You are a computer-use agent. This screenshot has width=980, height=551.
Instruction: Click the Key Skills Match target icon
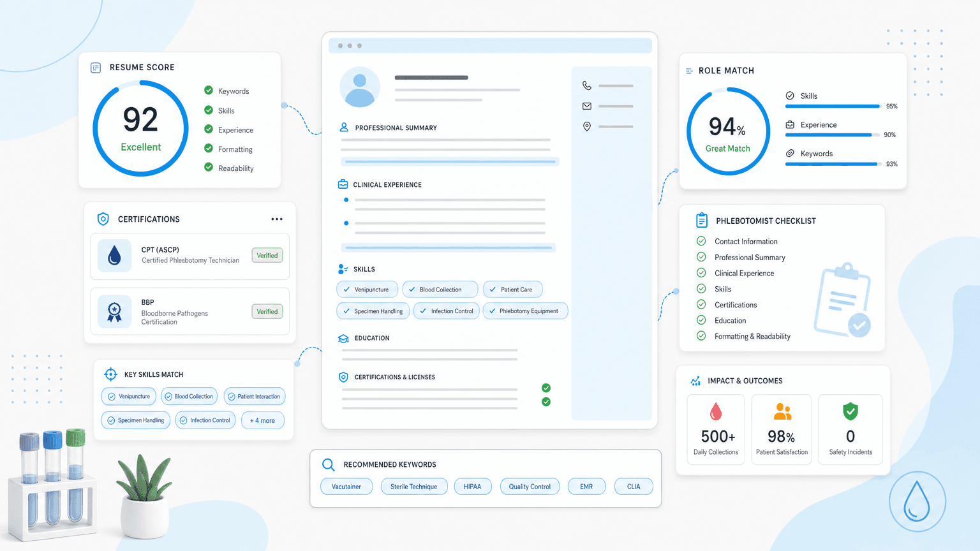[x=110, y=374]
